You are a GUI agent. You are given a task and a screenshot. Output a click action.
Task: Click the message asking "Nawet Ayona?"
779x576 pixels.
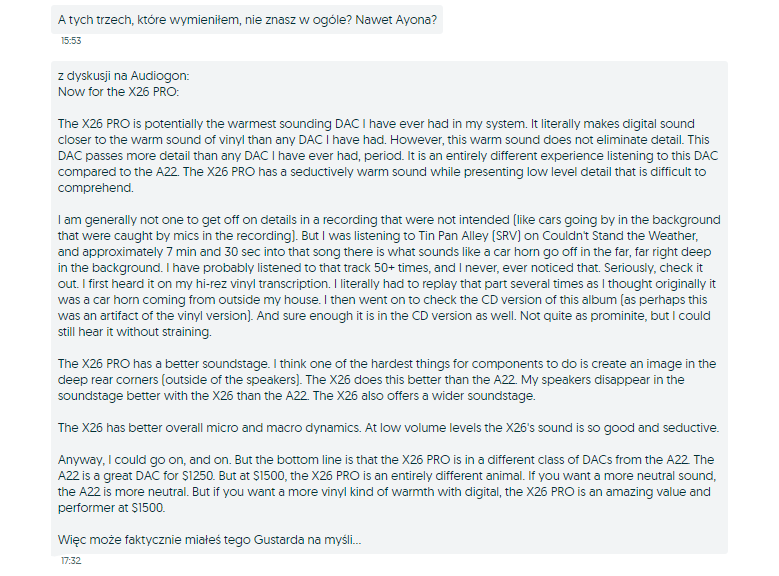(x=247, y=20)
